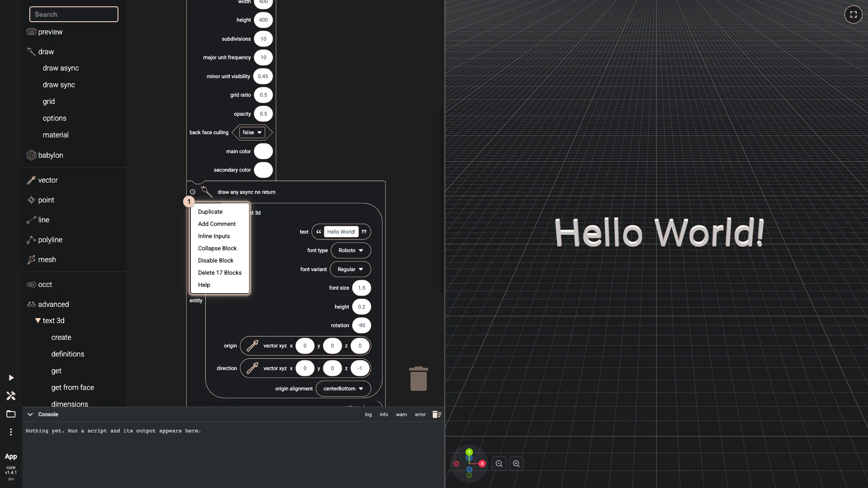Edit the Hello World! text field
868x488 pixels.
341,232
